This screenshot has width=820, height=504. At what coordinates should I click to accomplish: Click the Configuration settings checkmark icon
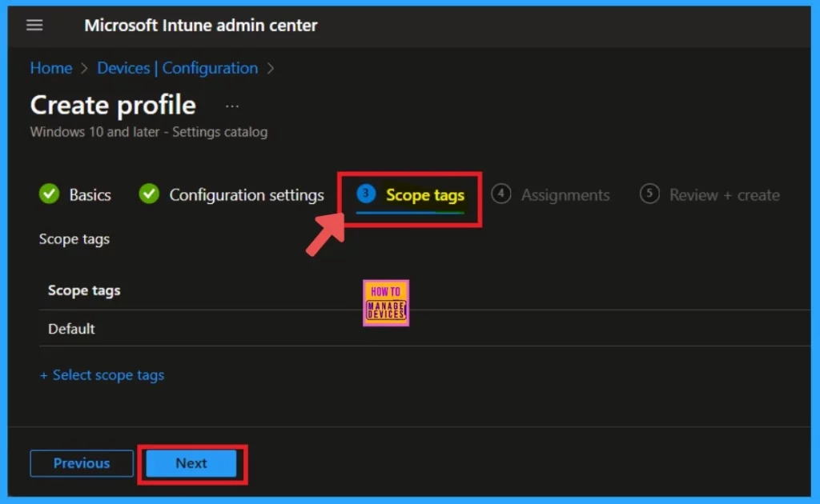pyautogui.click(x=149, y=194)
